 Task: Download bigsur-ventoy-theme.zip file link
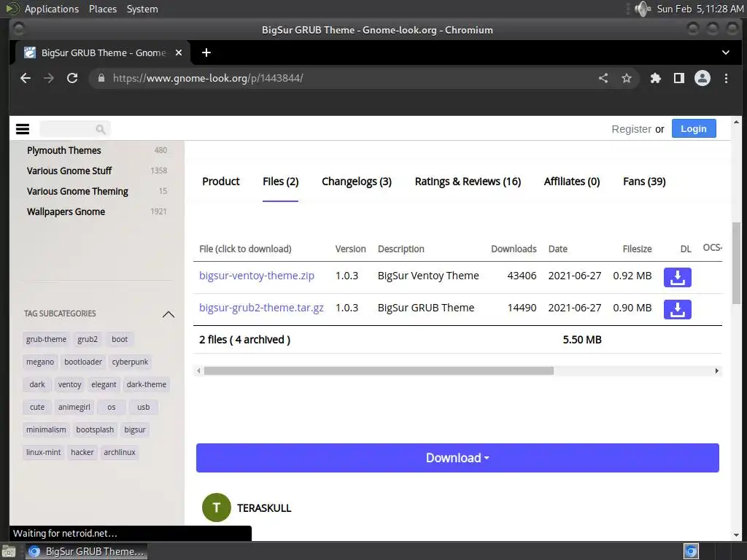257,276
